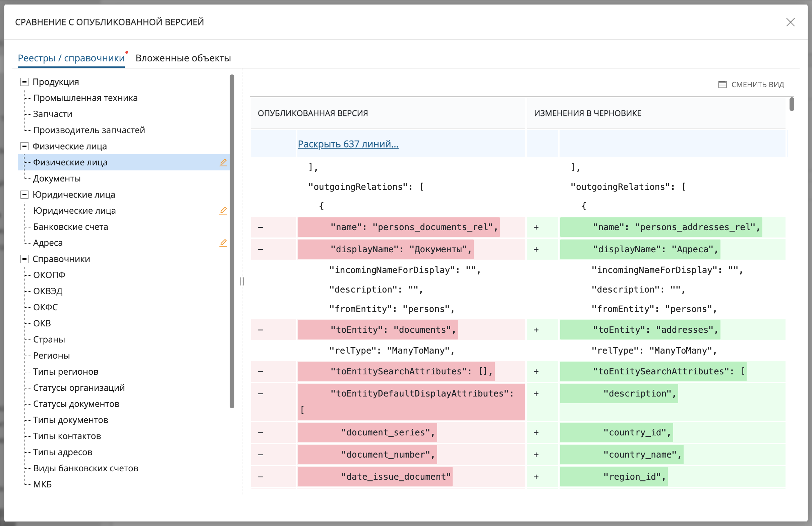Select Производитель запчастей in the tree

coord(89,130)
